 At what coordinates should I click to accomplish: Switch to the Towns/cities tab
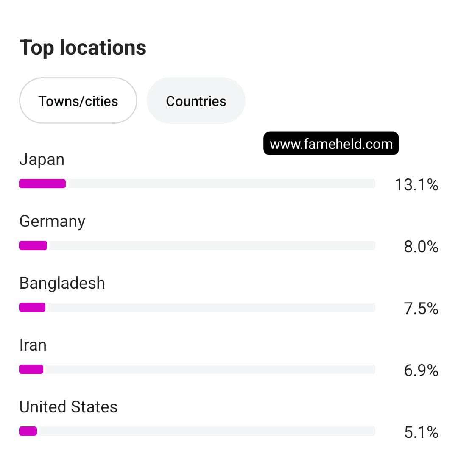click(78, 101)
